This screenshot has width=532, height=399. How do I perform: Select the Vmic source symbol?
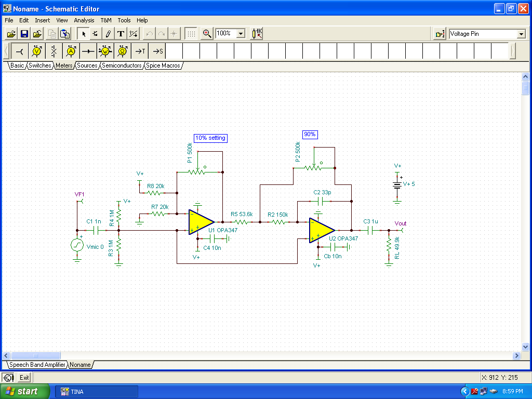[77, 245]
